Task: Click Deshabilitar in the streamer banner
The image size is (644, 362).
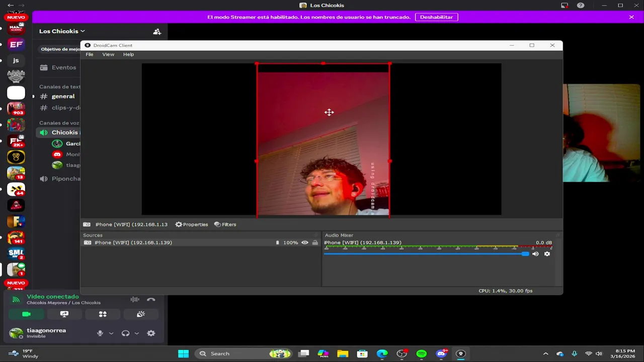Action: coord(436,17)
